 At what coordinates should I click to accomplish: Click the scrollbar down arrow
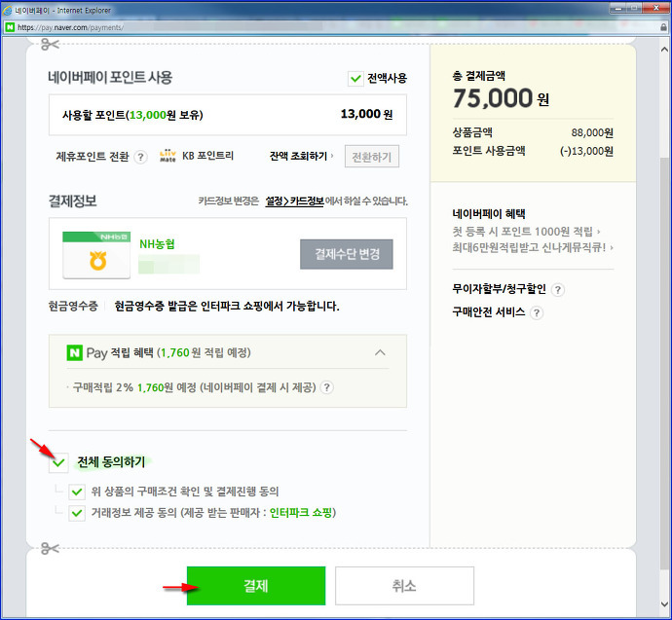[665, 604]
